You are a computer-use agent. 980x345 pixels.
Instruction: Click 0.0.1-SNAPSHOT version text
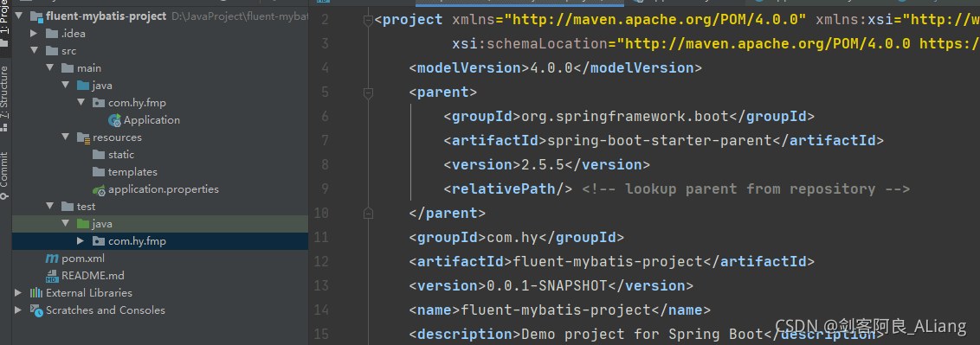(x=547, y=285)
